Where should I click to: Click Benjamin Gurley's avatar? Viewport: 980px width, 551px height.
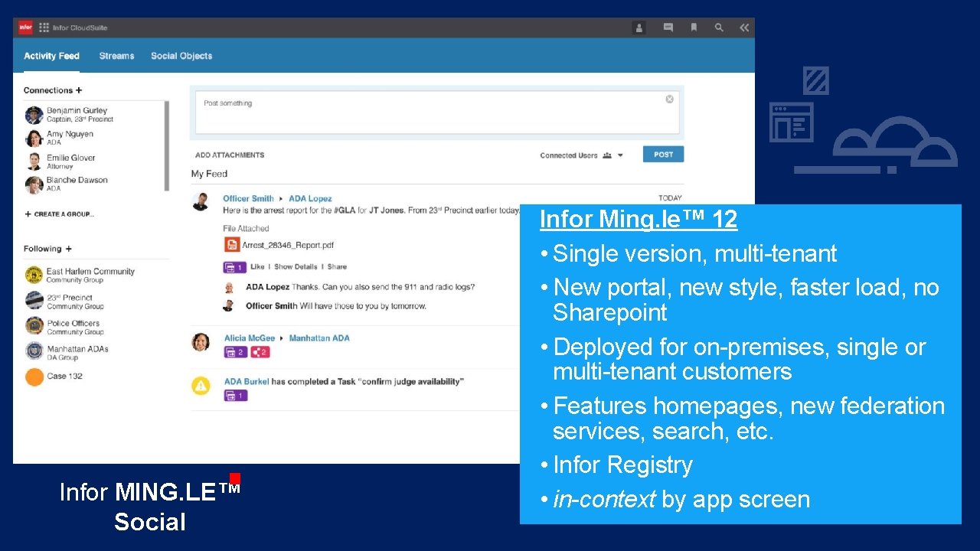click(34, 116)
